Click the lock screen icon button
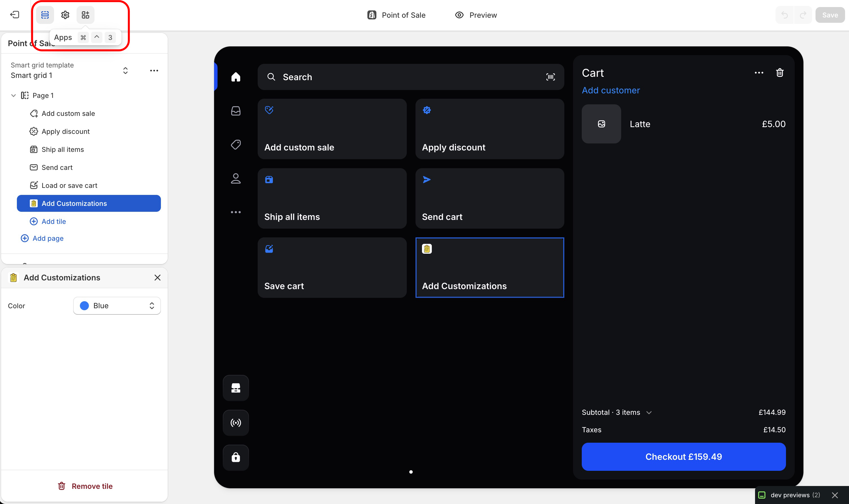This screenshot has width=849, height=504. (236, 458)
